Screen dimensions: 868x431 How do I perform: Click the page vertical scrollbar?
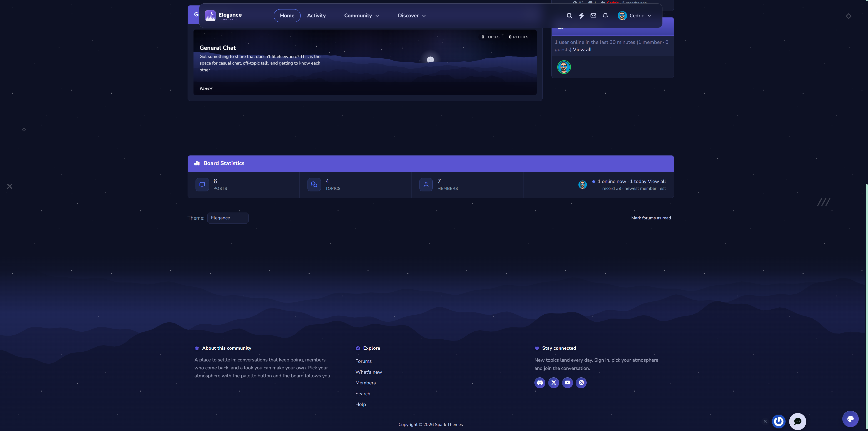[x=866, y=307]
